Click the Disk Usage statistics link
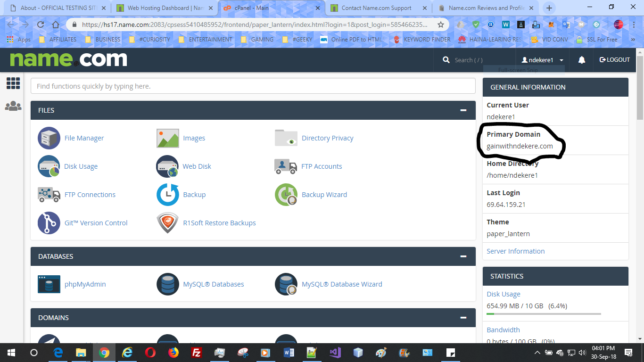This screenshot has height=362, width=644. point(504,294)
